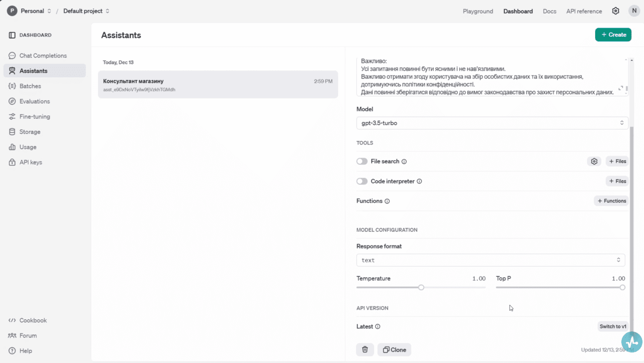Viewport: 644px width, 363px height.
Task: Click the green Create button
Action: coord(613,35)
